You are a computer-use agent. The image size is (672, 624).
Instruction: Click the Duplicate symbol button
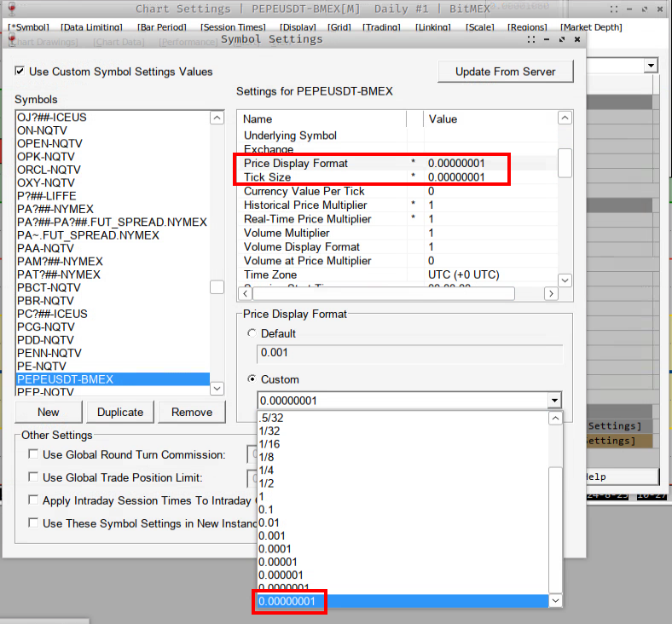[120, 412]
